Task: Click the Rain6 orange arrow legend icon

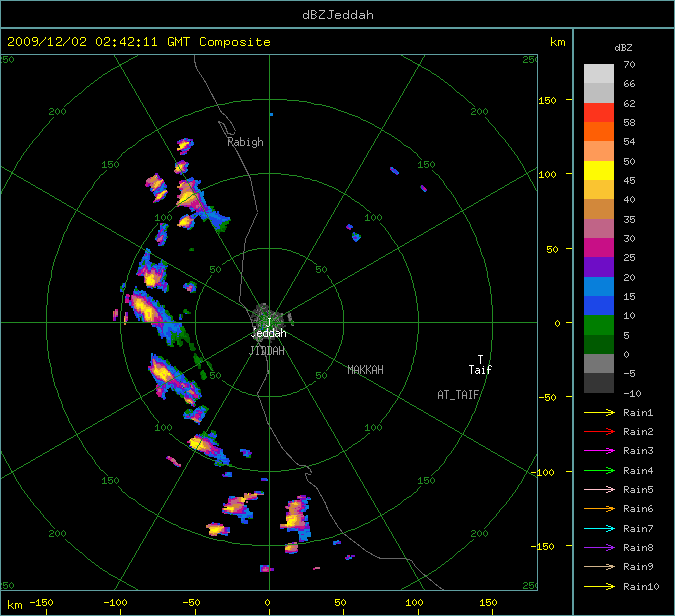Action: point(599,508)
